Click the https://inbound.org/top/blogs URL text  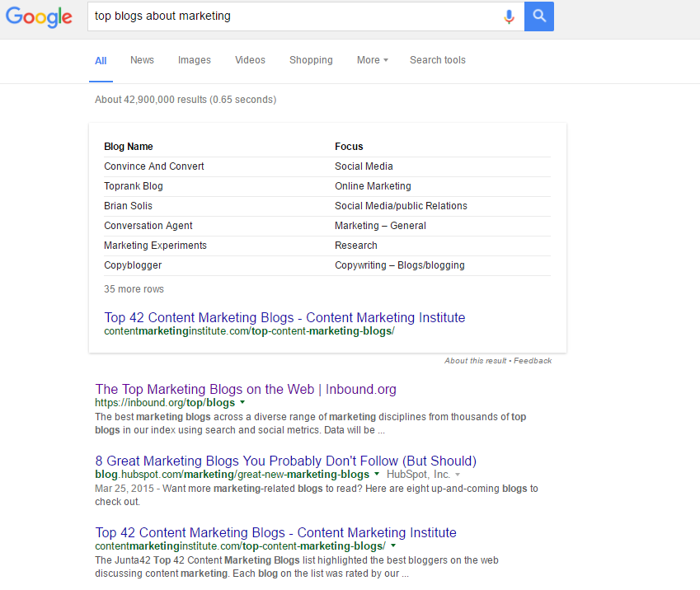pyautogui.click(x=165, y=403)
